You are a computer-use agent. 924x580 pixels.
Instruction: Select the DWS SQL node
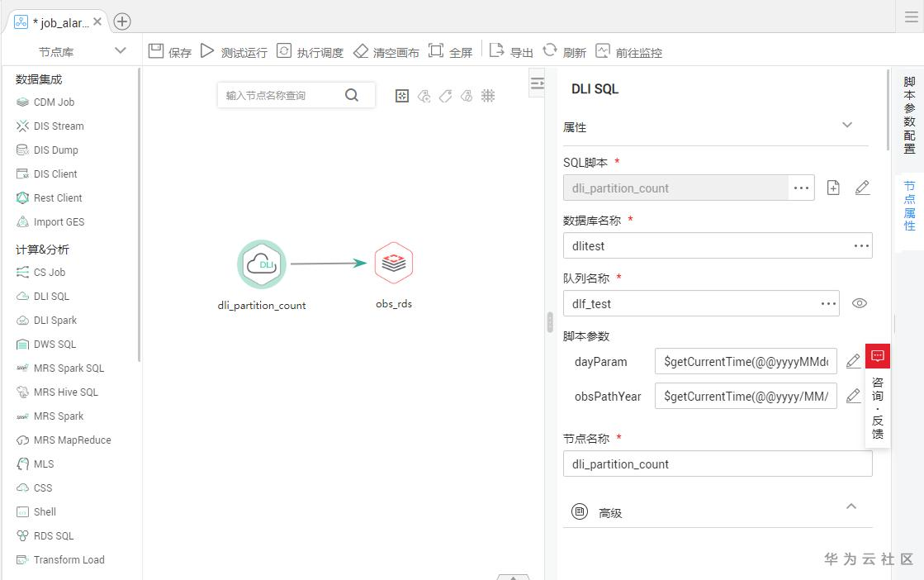coord(46,345)
